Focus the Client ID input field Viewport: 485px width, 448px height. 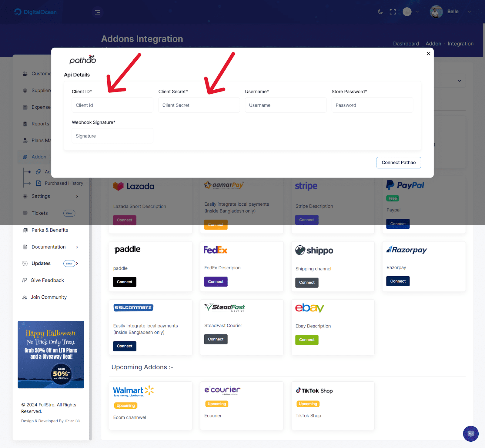pos(112,105)
